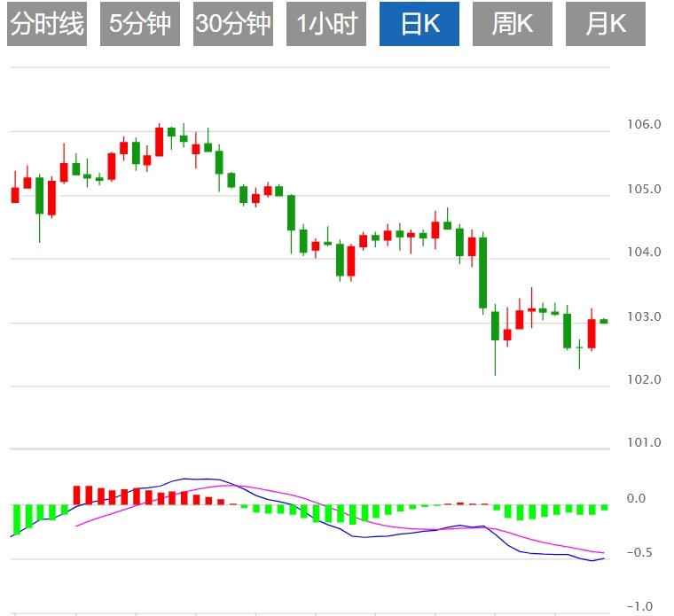The width and height of the screenshot is (674, 616).
Task: Click the last candlestick on the right
Action: 604,321
